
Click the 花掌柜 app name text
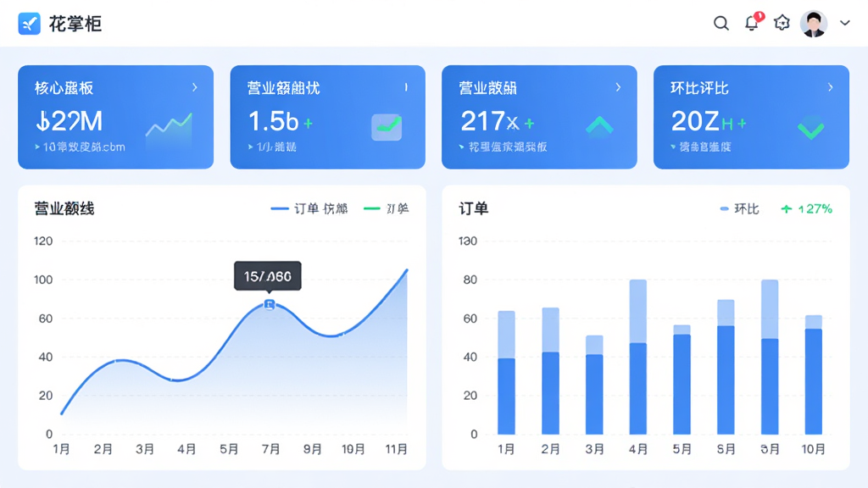[x=75, y=24]
